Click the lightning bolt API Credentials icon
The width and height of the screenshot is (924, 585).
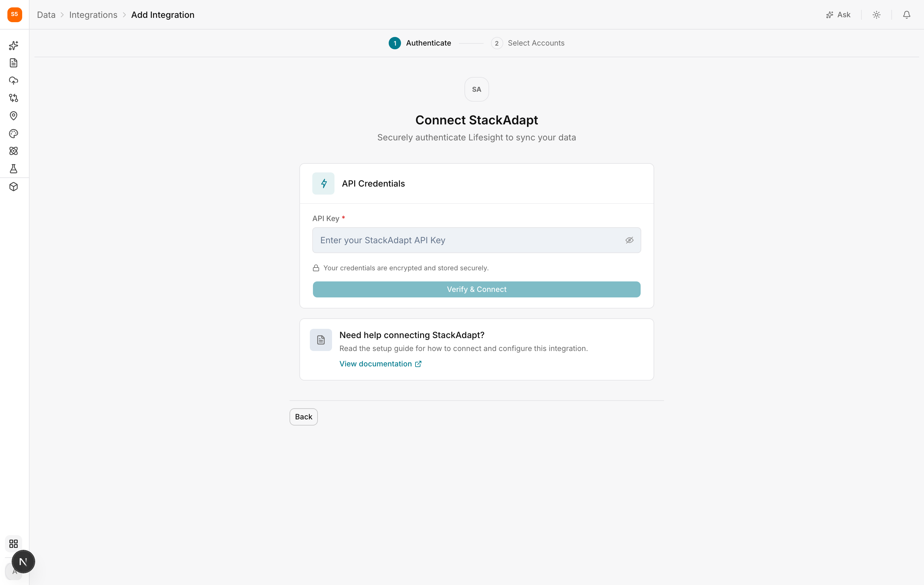click(x=323, y=184)
